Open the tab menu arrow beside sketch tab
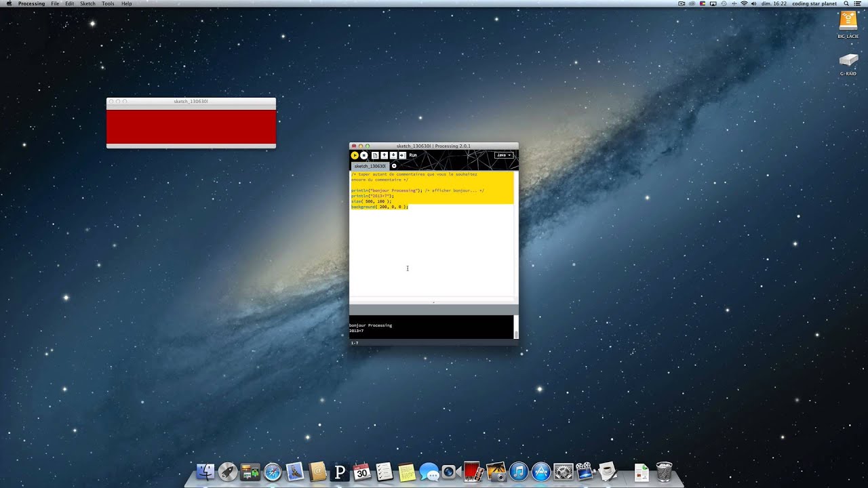This screenshot has height=488, width=868. click(394, 166)
